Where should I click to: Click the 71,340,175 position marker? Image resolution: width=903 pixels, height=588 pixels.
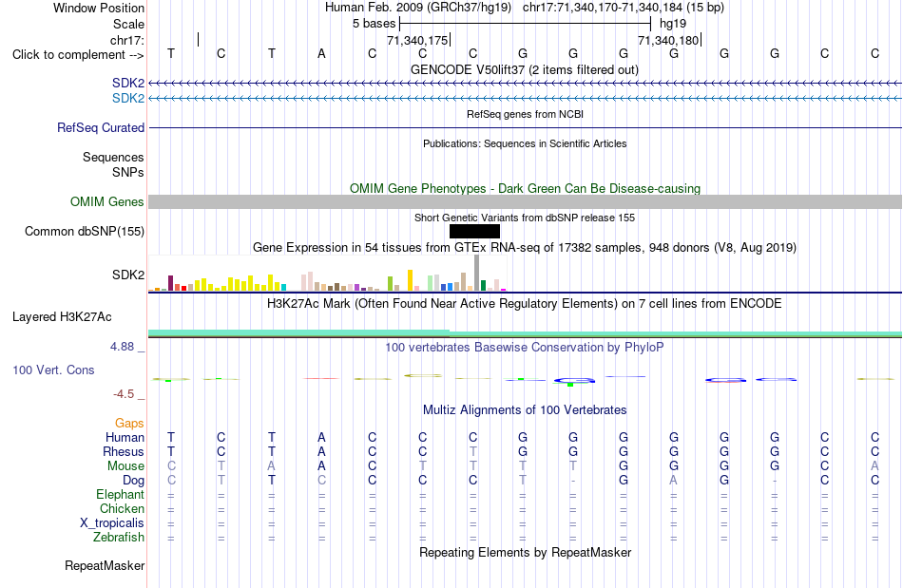coord(417,40)
